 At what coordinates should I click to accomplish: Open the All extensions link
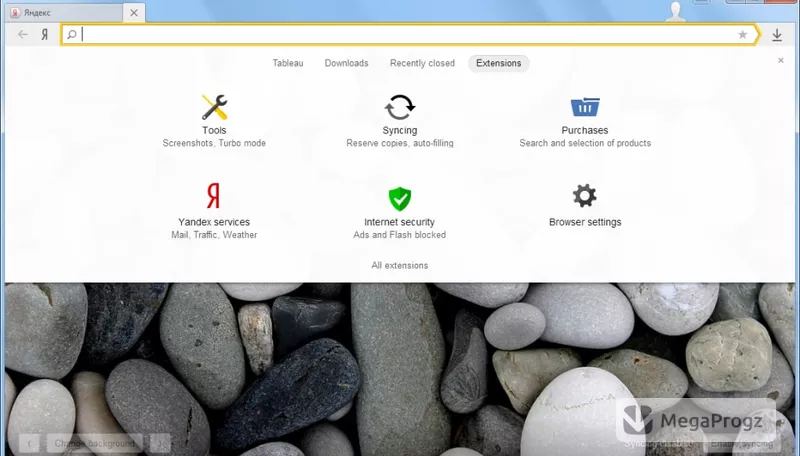(x=399, y=265)
